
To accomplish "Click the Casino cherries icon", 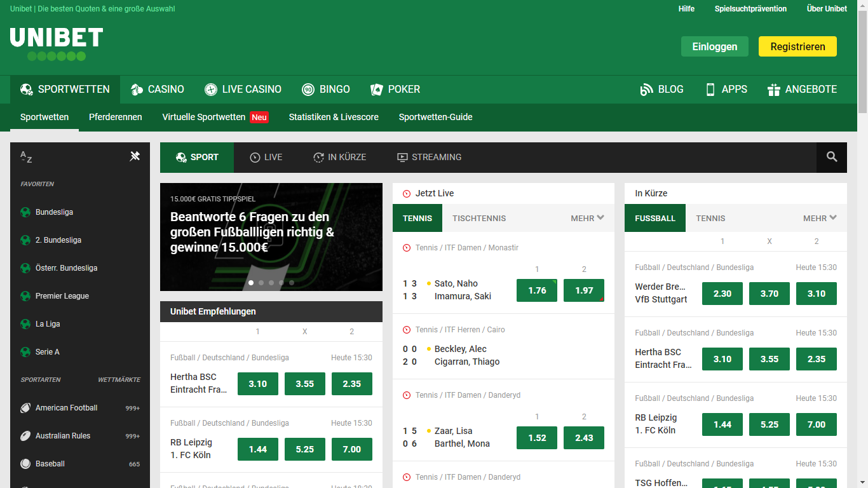I will pyautogui.click(x=137, y=90).
